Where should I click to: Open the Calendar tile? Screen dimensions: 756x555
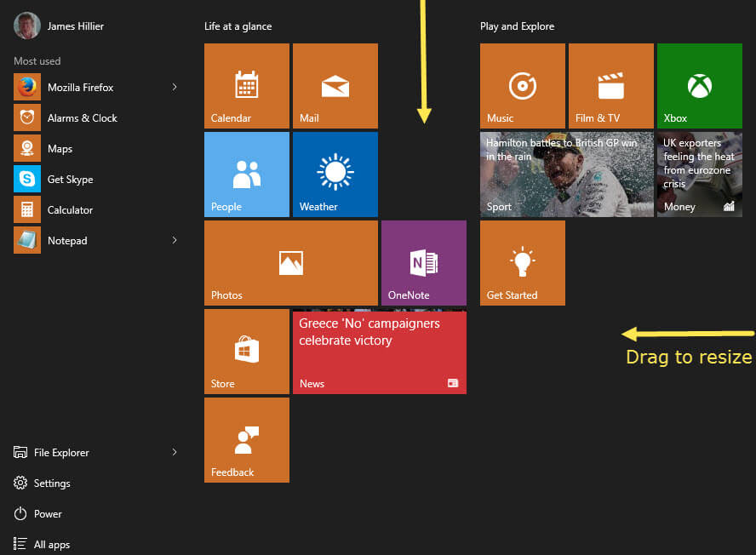[x=247, y=86]
